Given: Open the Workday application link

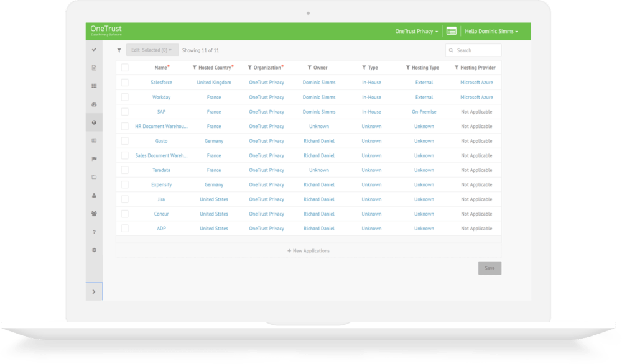Looking at the screenshot, I should (x=162, y=97).
